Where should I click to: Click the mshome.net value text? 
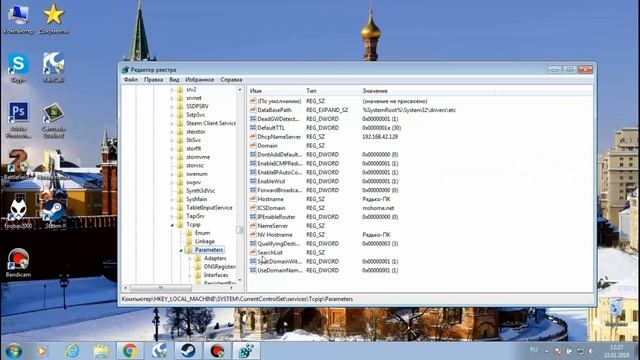378,208
